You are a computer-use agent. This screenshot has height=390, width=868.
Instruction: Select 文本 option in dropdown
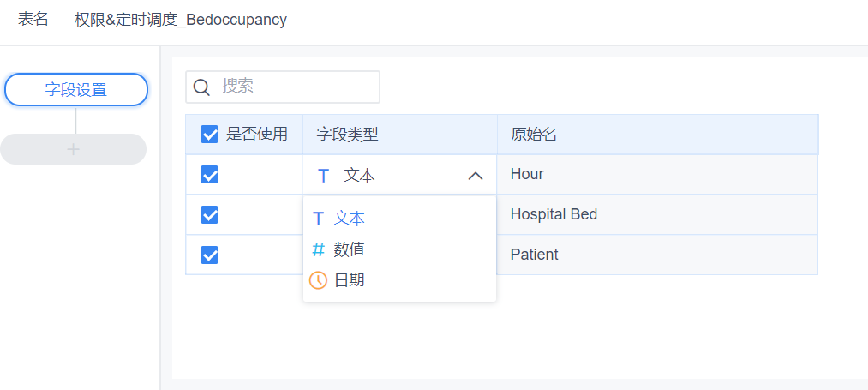click(399, 219)
